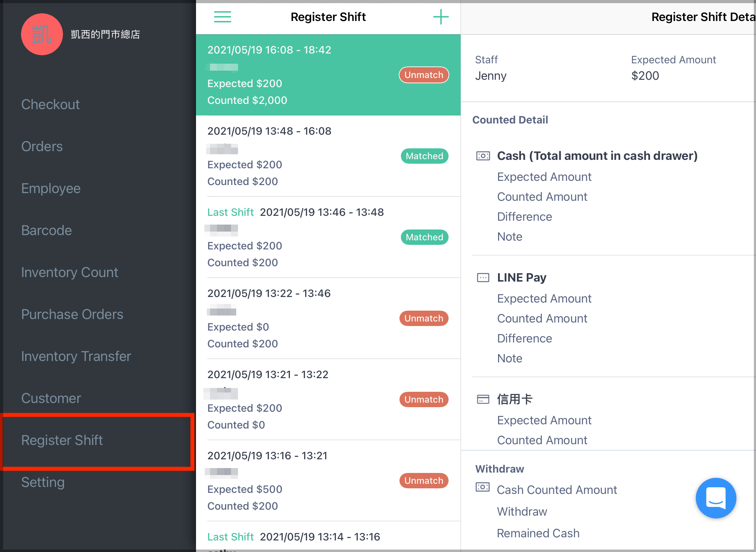Click the Withdraw section heading

[499, 469]
